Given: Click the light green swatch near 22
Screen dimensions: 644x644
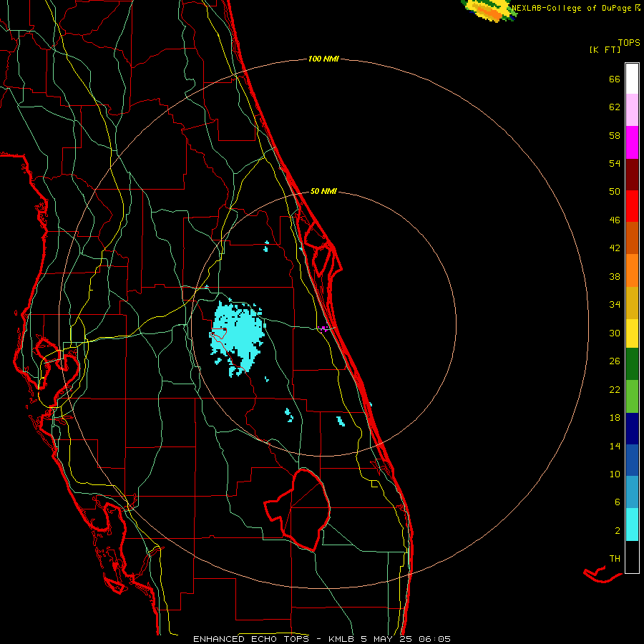Looking at the screenshot, I should 632,396.
